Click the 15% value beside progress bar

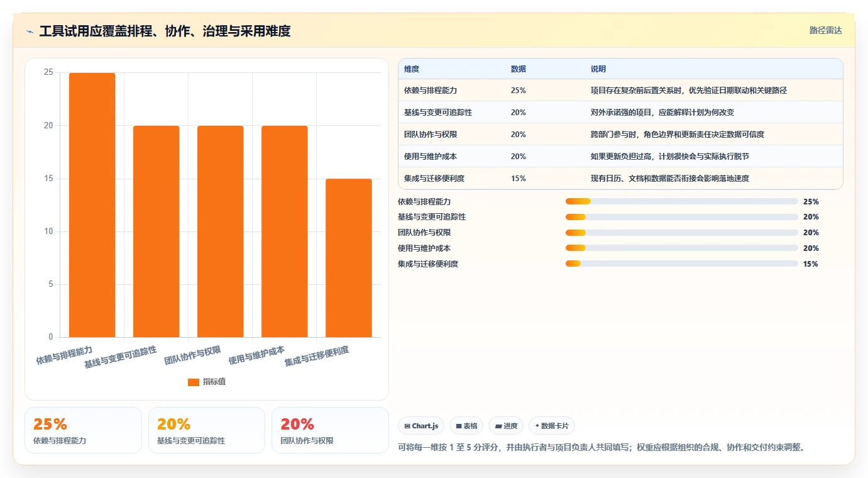(x=811, y=264)
